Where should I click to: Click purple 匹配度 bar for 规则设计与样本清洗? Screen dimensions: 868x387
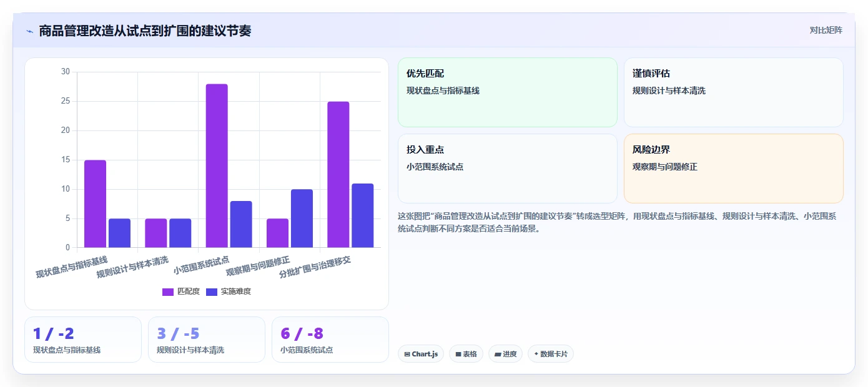tap(156, 233)
